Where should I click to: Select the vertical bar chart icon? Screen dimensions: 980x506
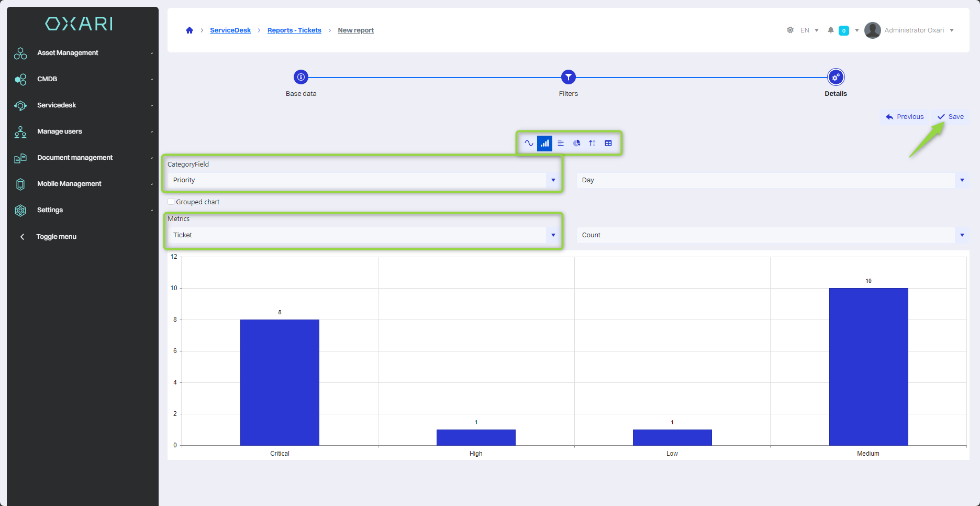(545, 143)
